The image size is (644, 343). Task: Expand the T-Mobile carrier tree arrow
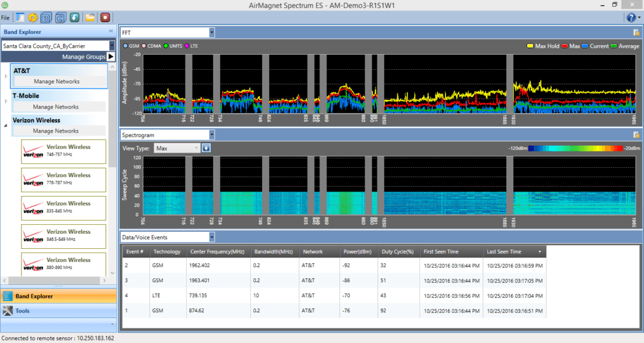[x=6, y=101]
